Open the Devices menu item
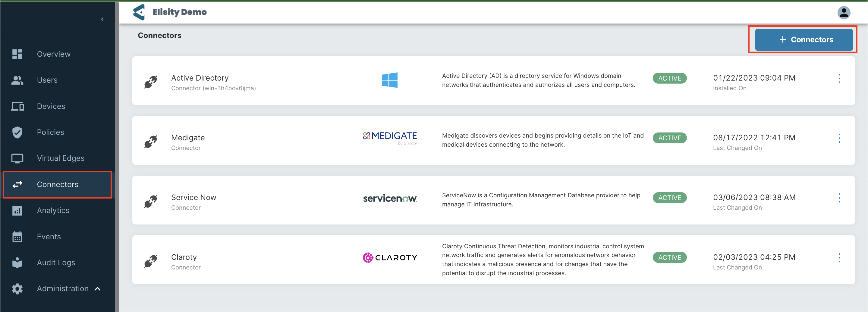Image resolution: width=868 pixels, height=312 pixels. tap(51, 106)
